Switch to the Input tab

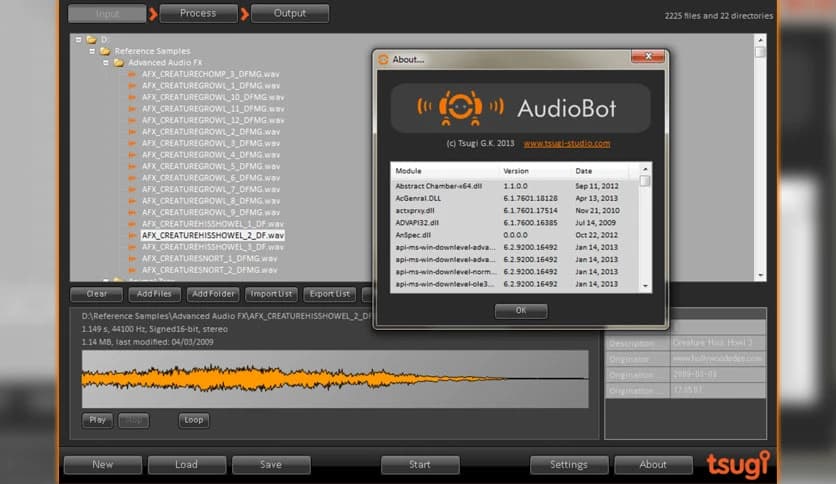(107, 13)
